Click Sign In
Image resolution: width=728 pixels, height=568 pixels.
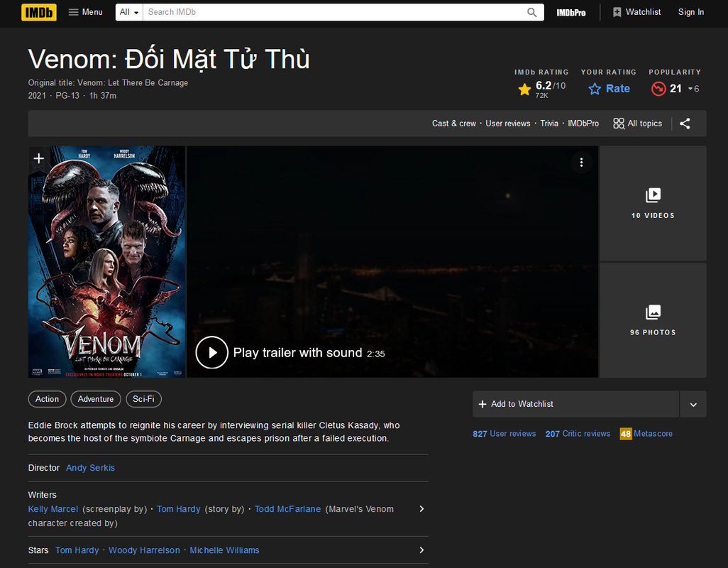[691, 12]
